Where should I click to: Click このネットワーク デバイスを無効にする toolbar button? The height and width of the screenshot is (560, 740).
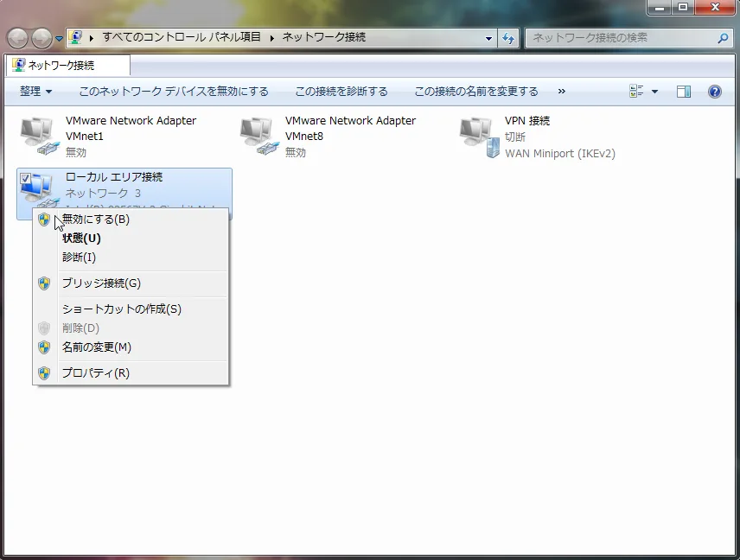(174, 91)
